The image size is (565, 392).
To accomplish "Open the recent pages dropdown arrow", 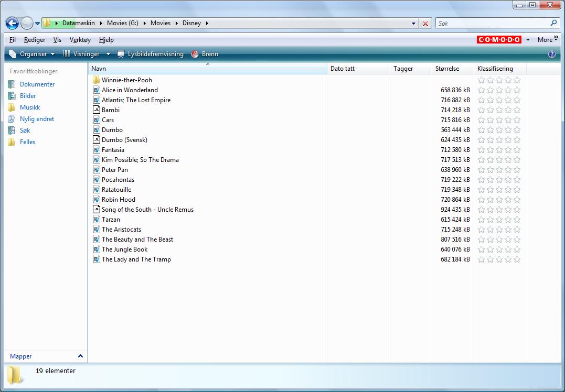I will coord(37,24).
